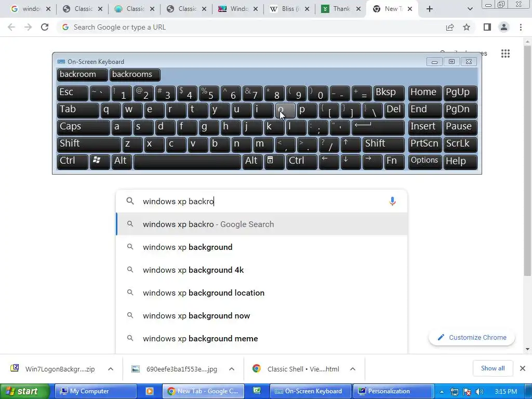Toggle the right Alt key on On-Screen Keyboard
Screen dimensions: 532x399
pyautogui.click(x=253, y=162)
